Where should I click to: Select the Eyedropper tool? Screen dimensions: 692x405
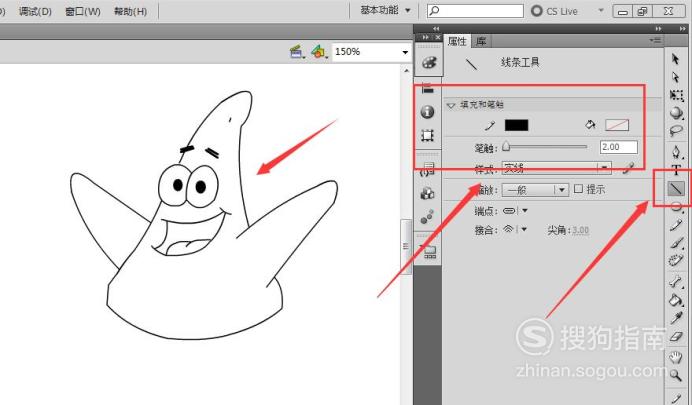pos(676,318)
